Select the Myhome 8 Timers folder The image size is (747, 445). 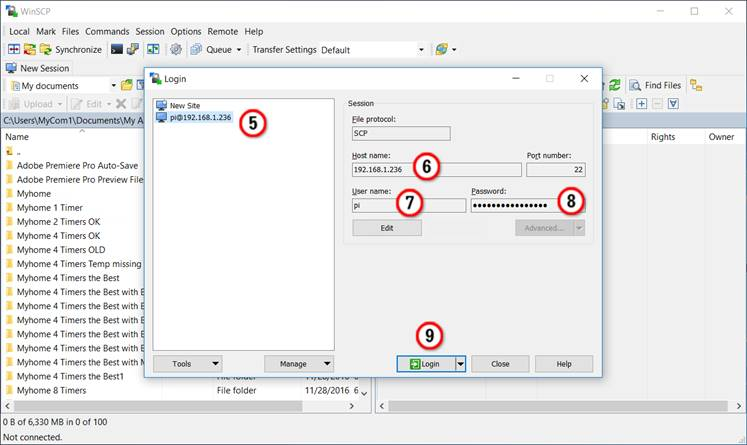(x=51, y=390)
